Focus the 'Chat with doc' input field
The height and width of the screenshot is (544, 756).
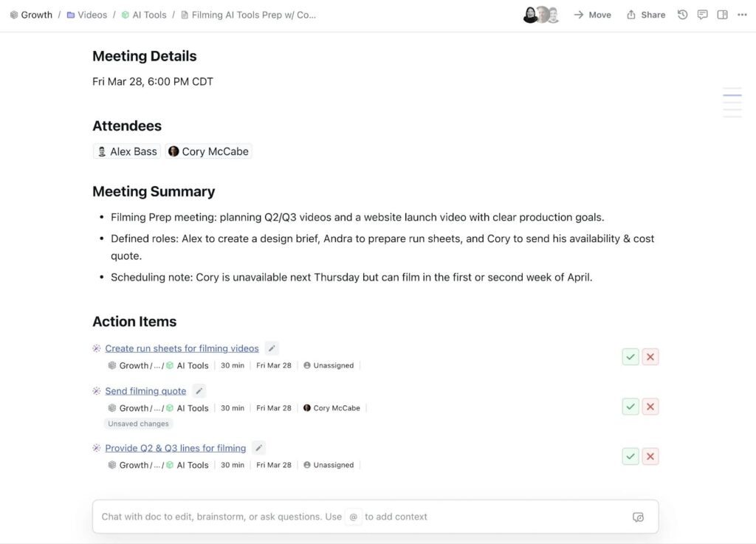coord(221,517)
